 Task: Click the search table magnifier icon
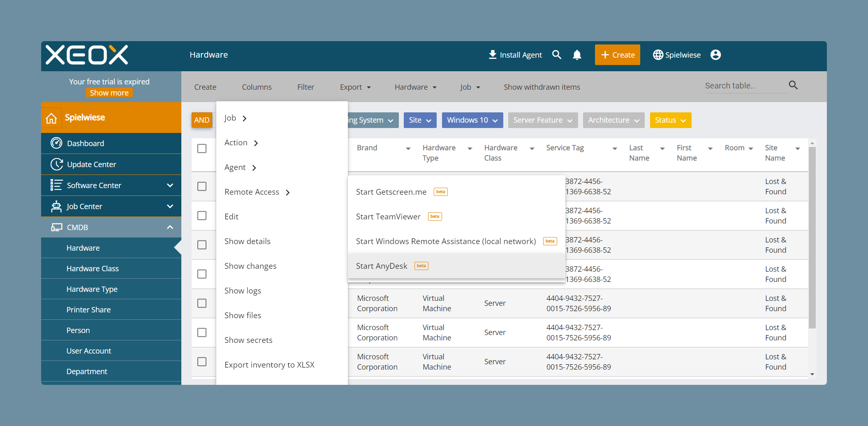793,85
